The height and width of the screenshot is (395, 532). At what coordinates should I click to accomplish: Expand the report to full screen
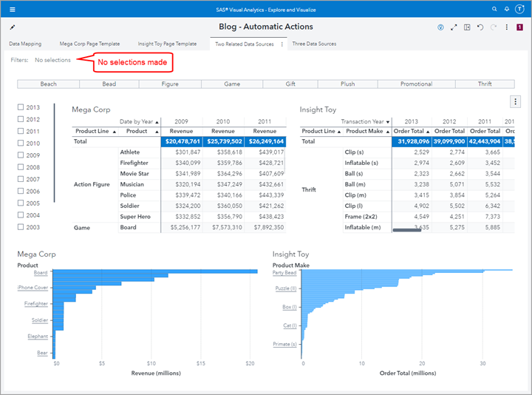tap(454, 27)
